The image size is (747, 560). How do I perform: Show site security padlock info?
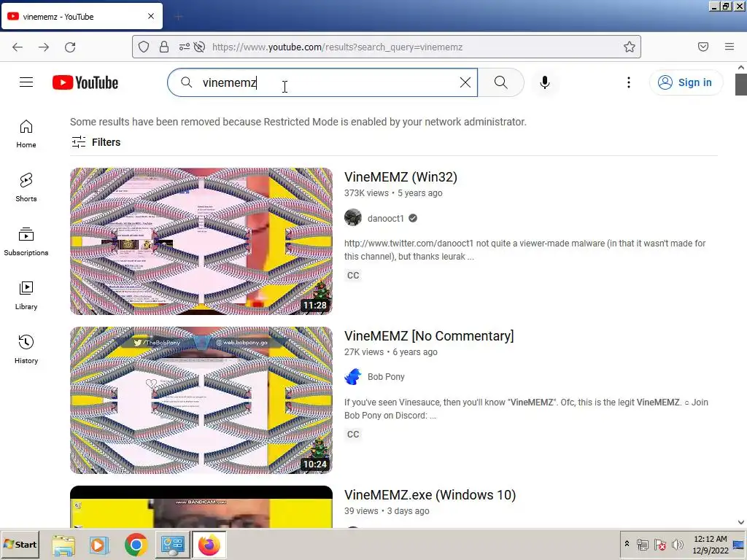pyautogui.click(x=164, y=47)
